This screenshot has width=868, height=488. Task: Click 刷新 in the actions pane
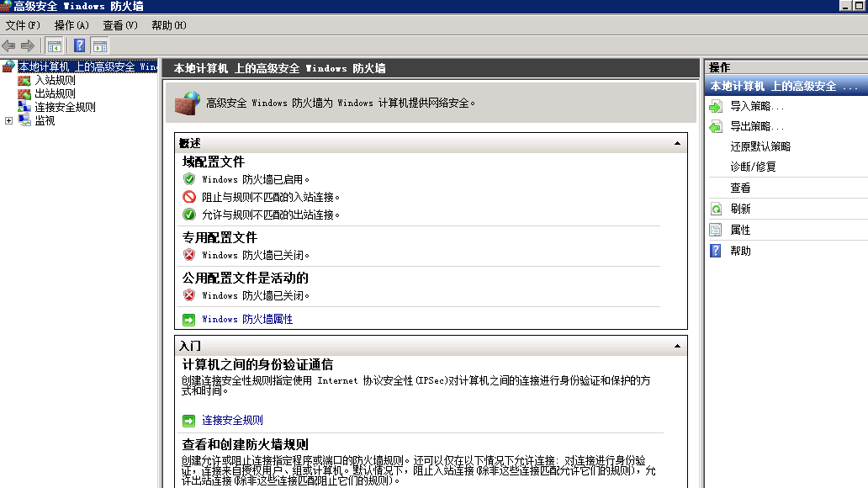pyautogui.click(x=740, y=209)
